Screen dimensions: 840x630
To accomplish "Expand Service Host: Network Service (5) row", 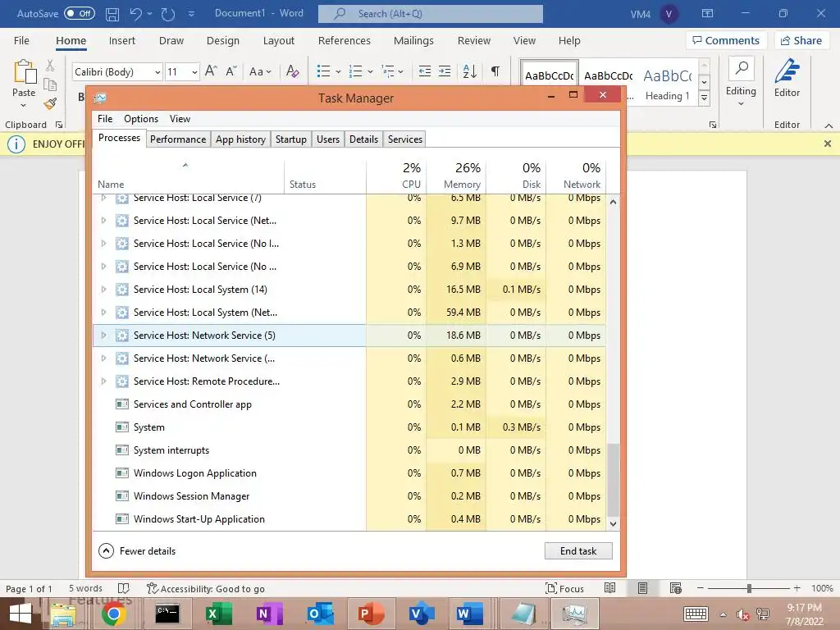I will [103, 336].
